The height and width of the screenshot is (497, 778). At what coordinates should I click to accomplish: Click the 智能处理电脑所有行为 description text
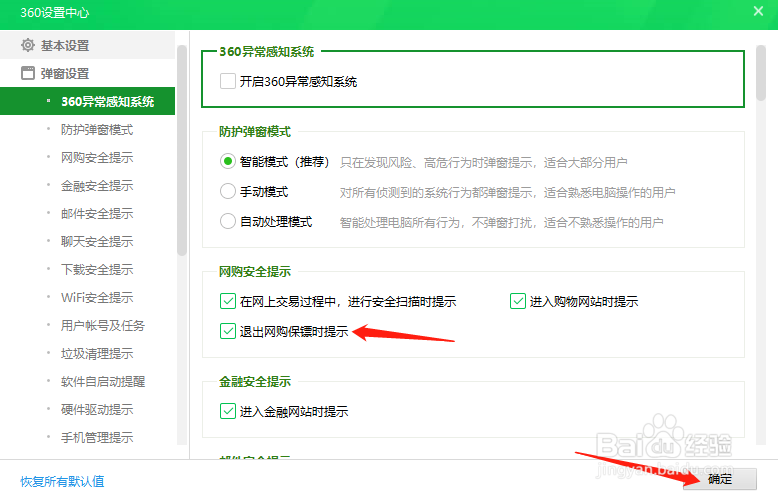point(502,222)
